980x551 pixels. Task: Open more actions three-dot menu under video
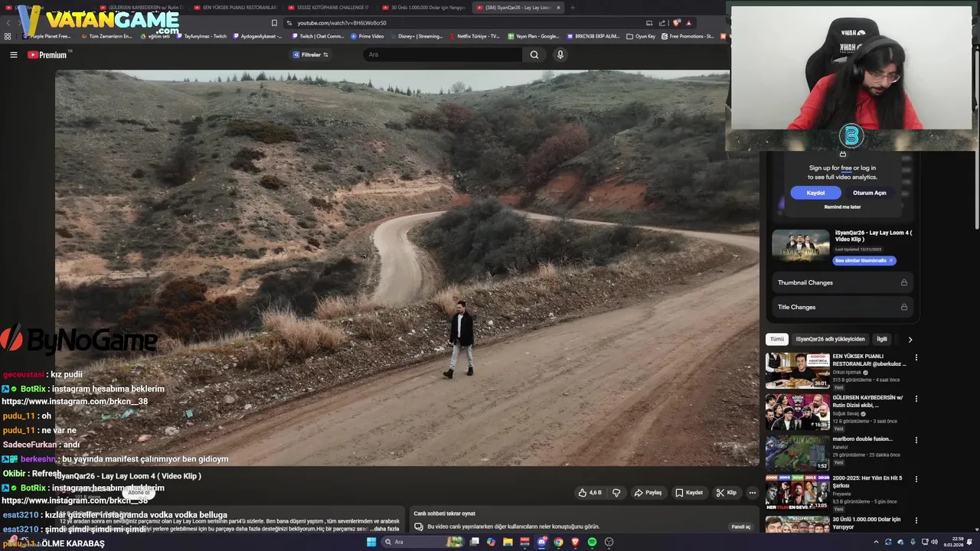pos(752,493)
